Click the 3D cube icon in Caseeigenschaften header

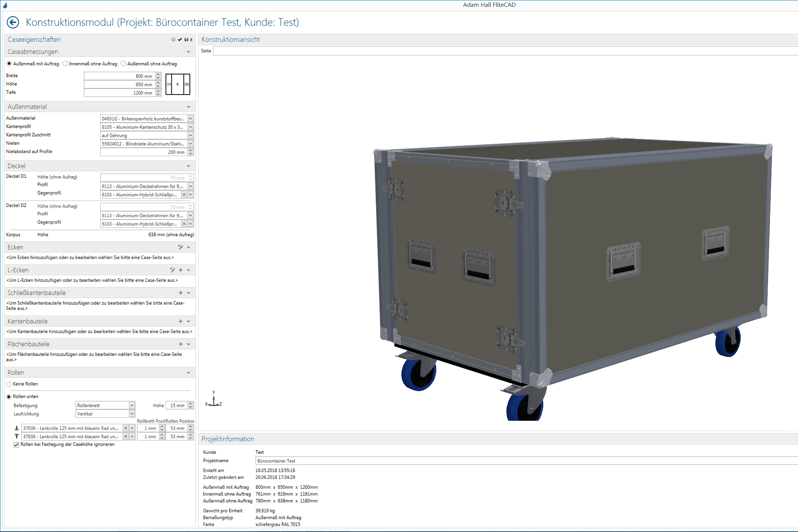[x=173, y=40]
